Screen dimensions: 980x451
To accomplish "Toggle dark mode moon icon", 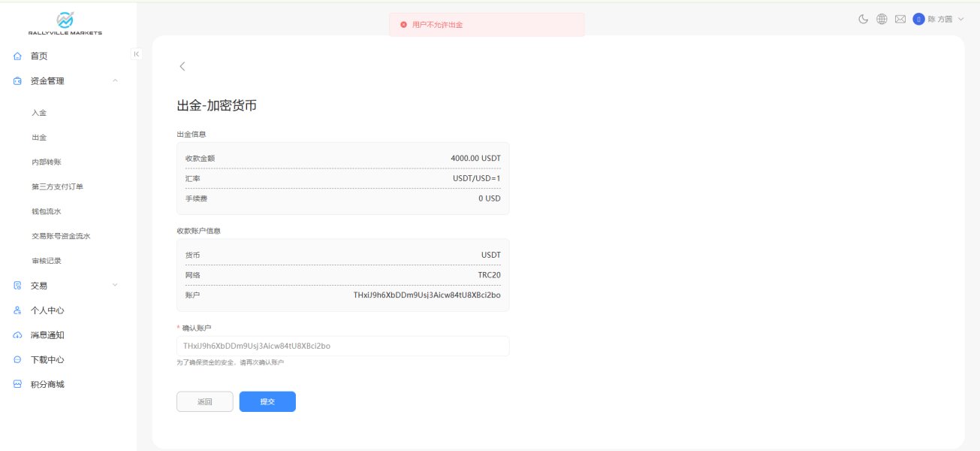I will [864, 20].
